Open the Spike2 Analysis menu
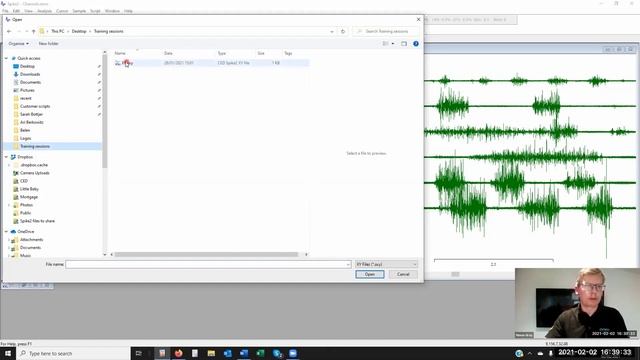The width and height of the screenshot is (640, 360). tap(44, 11)
